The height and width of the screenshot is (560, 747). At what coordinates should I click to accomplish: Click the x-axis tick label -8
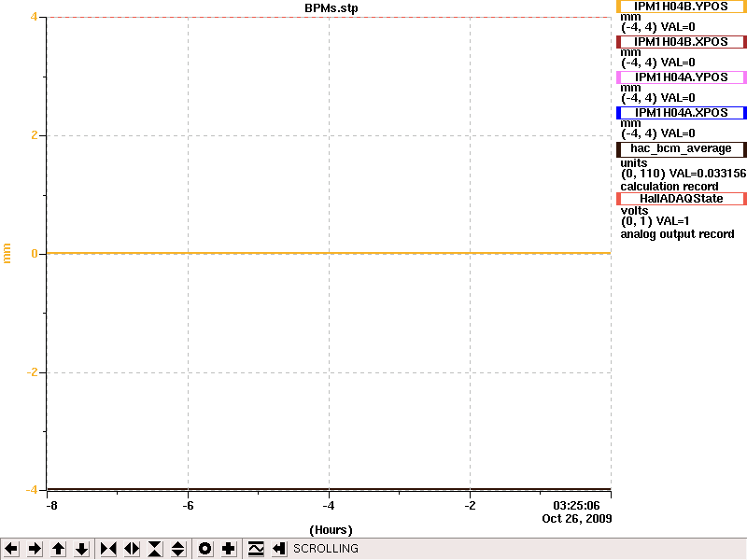tap(51, 505)
